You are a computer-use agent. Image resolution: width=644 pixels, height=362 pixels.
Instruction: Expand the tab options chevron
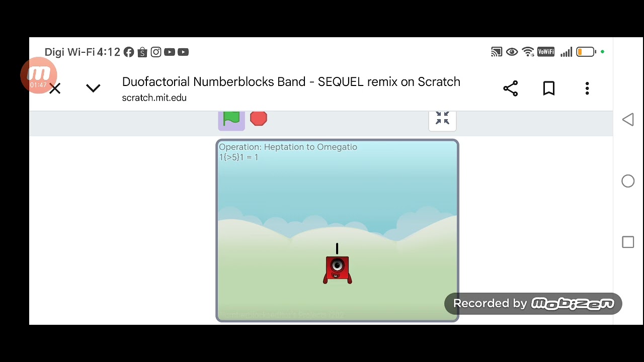click(x=93, y=89)
